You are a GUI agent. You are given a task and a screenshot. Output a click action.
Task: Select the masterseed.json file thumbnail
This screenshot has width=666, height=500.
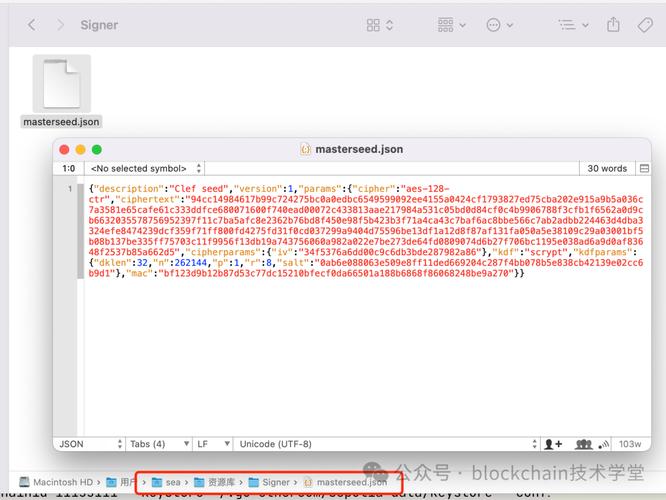coord(62,84)
